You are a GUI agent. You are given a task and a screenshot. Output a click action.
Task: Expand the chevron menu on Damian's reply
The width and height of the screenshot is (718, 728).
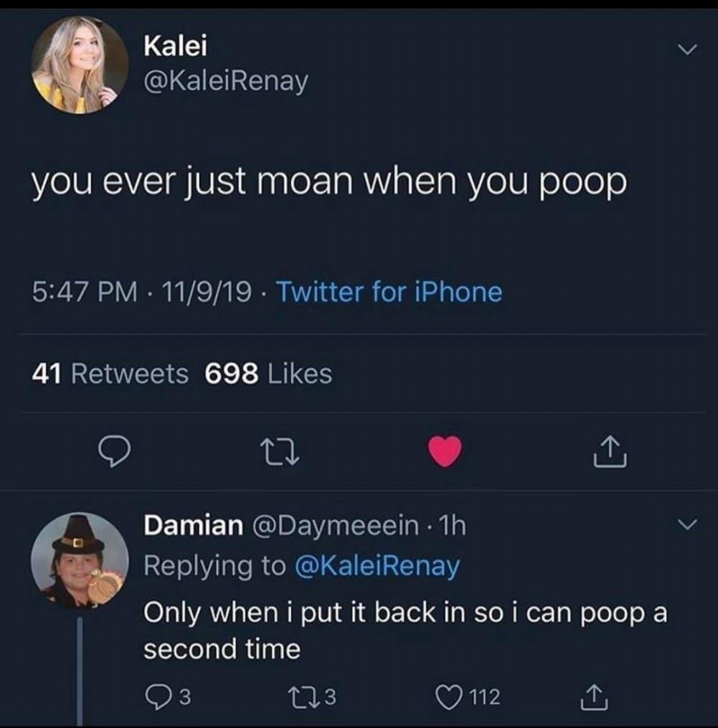pyautogui.click(x=687, y=527)
